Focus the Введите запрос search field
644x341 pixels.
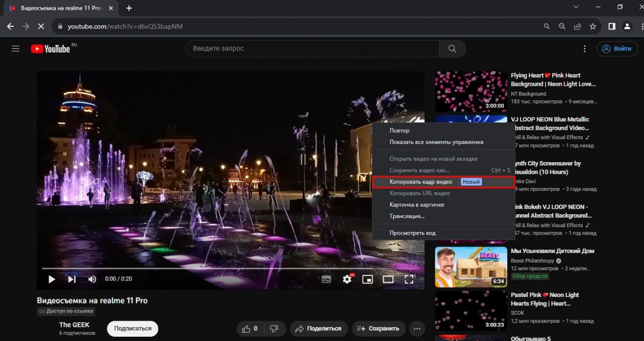tap(312, 49)
